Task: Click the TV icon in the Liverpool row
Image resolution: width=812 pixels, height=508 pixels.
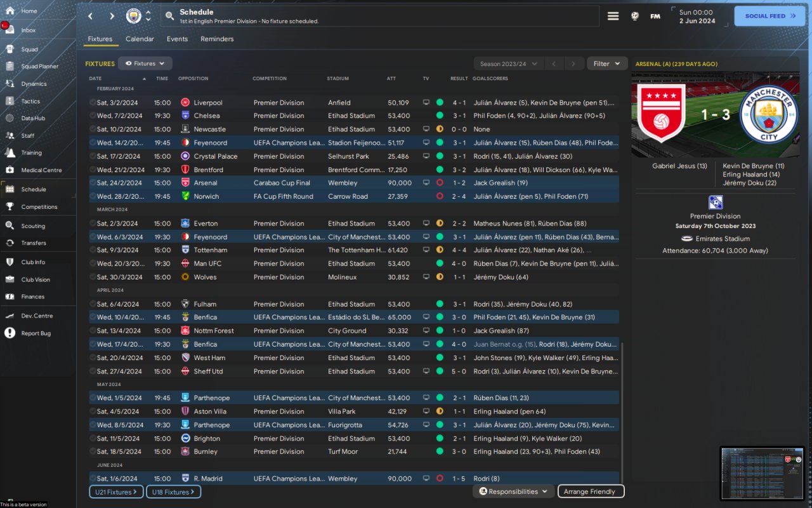Action: (x=426, y=102)
